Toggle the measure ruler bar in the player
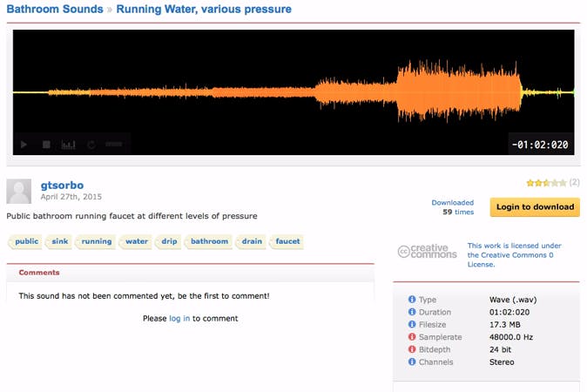The height and width of the screenshot is (392, 587). click(x=114, y=144)
